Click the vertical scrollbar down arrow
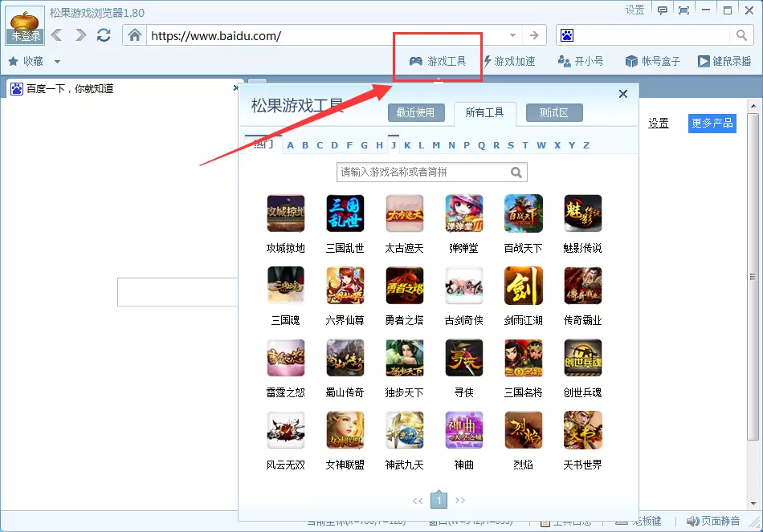 tap(753, 504)
